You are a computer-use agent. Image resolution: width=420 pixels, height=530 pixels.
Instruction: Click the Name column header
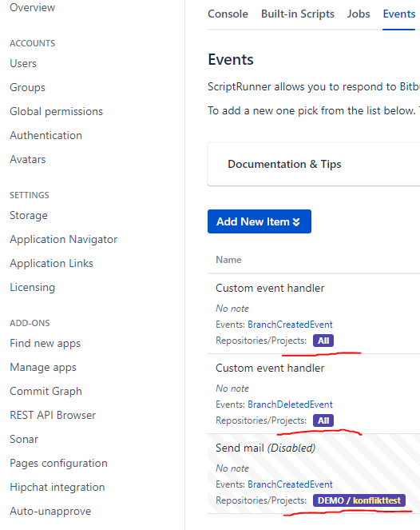point(228,260)
